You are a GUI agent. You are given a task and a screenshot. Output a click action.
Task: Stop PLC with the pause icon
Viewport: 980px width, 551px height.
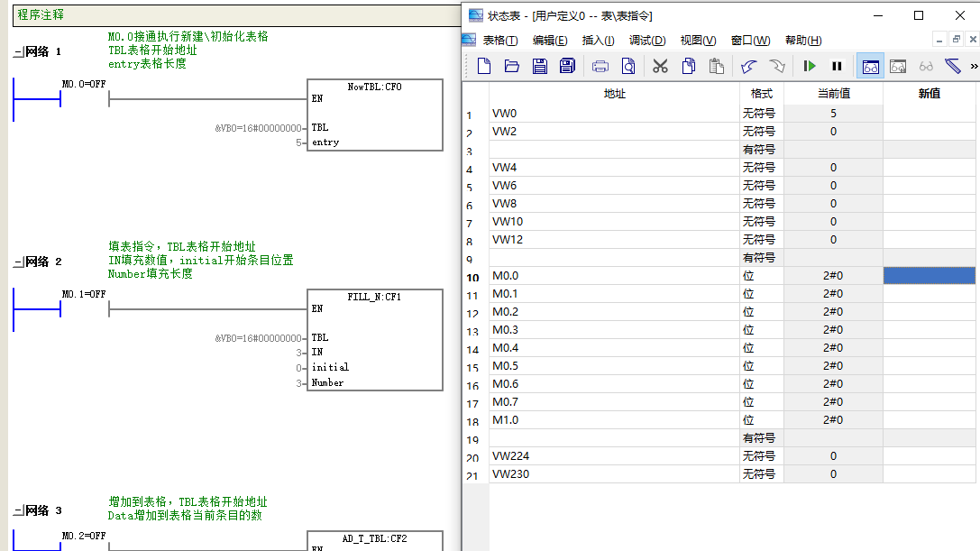837,66
